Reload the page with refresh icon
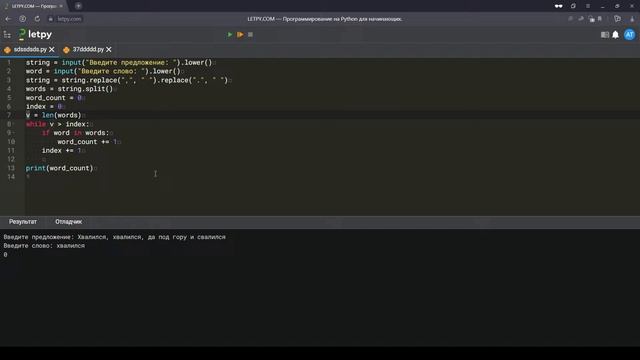 37,19
